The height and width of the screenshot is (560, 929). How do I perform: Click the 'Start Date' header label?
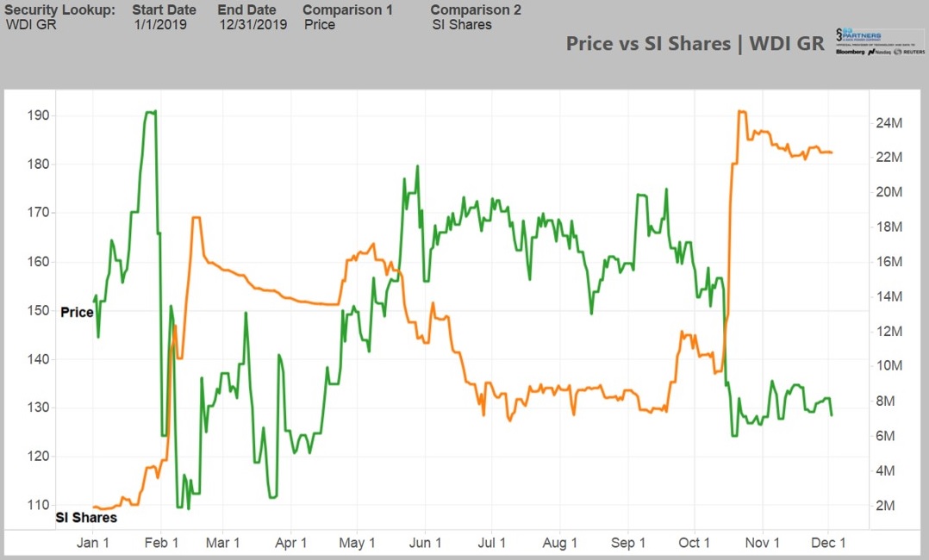164,10
